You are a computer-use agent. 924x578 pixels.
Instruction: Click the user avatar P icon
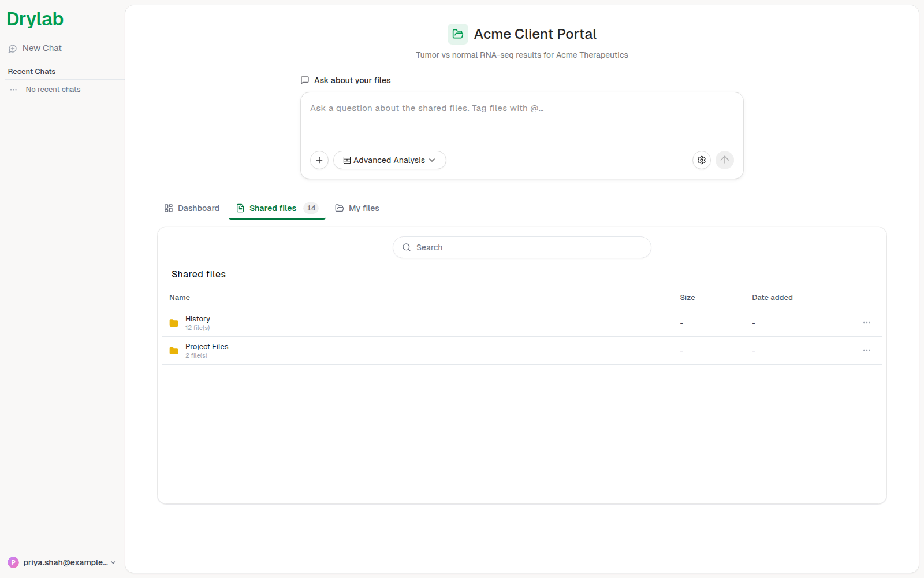point(13,562)
